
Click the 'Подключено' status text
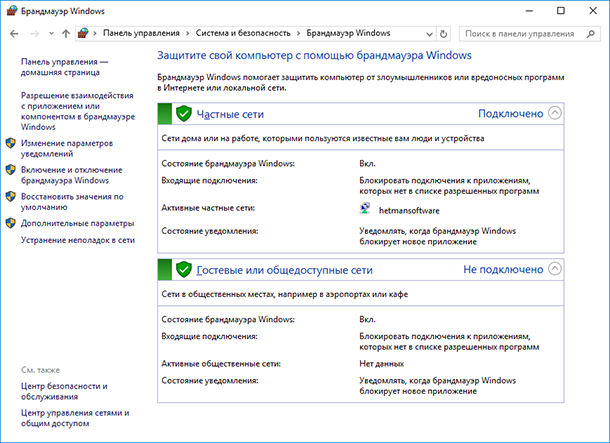pyautogui.click(x=510, y=114)
